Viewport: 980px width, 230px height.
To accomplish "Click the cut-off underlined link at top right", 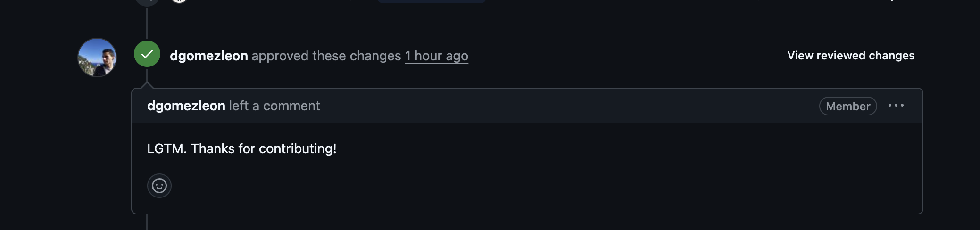I will 722,0.
